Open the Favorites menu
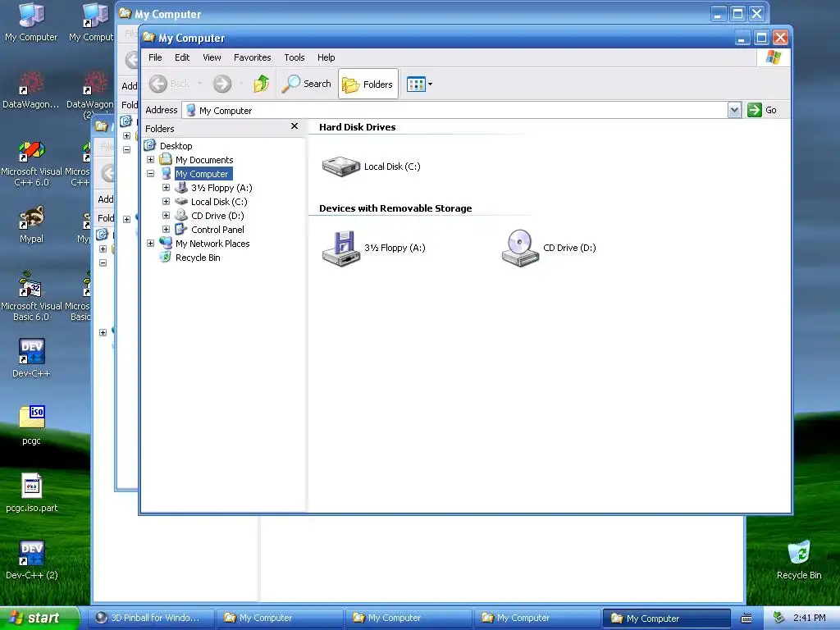 (253, 57)
